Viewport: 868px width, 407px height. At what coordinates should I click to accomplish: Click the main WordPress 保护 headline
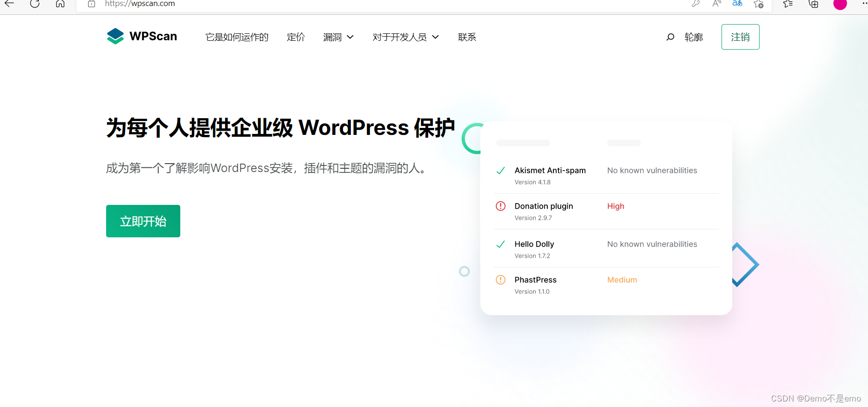280,127
